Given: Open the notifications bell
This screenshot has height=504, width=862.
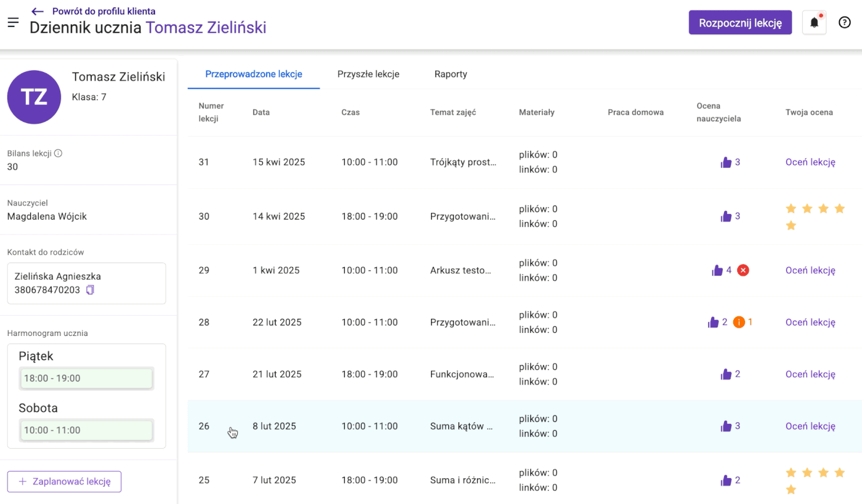Looking at the screenshot, I should point(814,23).
